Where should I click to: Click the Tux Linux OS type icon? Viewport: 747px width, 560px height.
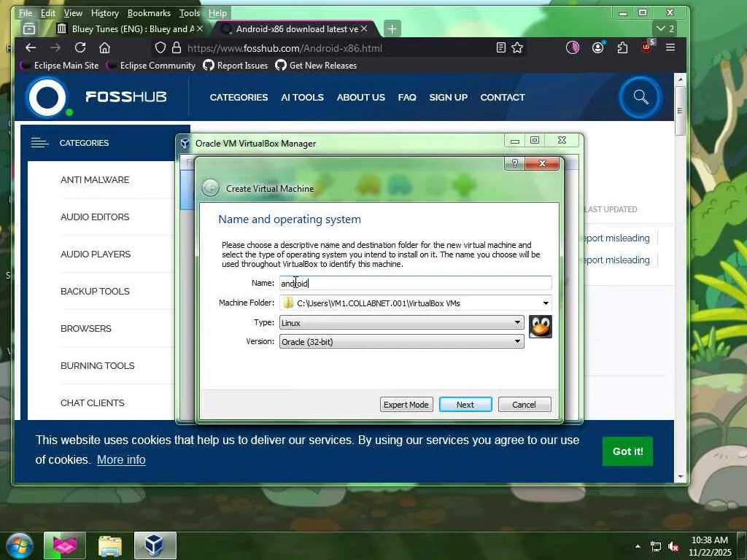pyautogui.click(x=541, y=327)
